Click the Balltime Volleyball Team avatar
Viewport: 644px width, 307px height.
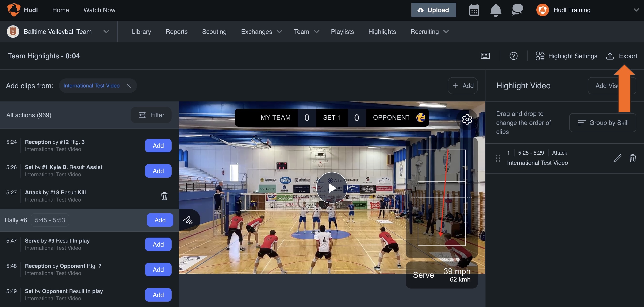pyautogui.click(x=13, y=32)
